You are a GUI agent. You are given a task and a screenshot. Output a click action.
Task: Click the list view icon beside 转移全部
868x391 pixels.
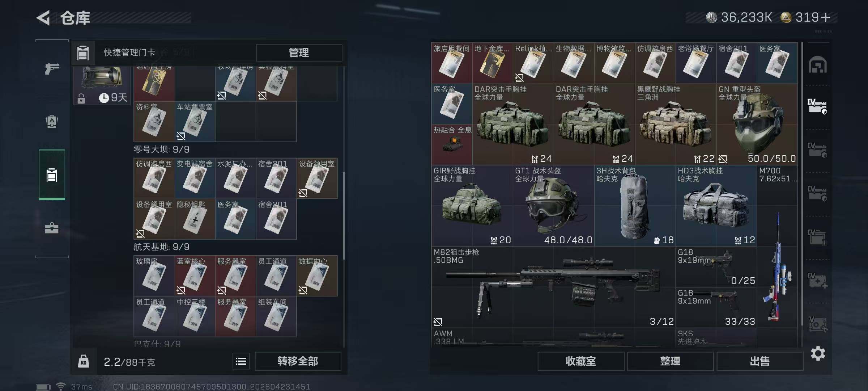[241, 361]
